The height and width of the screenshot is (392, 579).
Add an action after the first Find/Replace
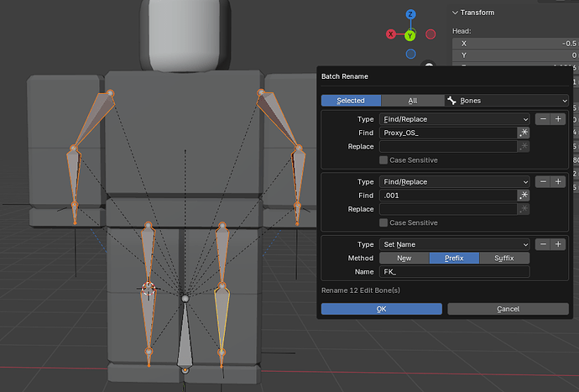click(x=558, y=119)
